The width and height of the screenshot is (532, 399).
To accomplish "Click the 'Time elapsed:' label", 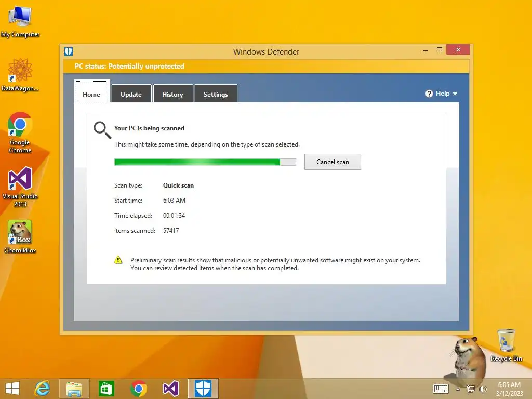I will (133, 216).
